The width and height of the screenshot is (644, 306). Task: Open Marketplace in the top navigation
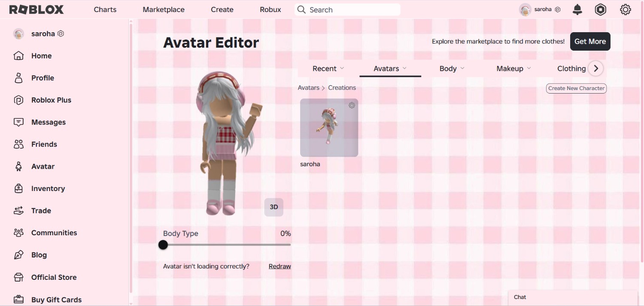pos(164,9)
